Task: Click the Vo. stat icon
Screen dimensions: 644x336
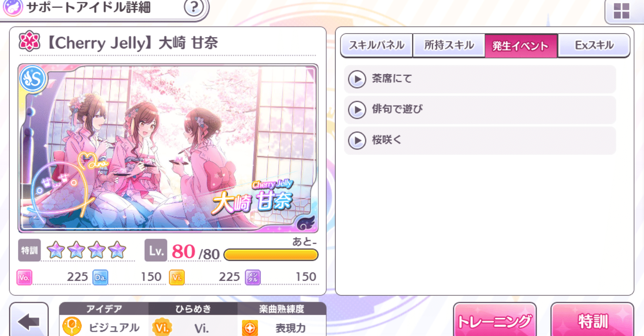Action: 24,277
